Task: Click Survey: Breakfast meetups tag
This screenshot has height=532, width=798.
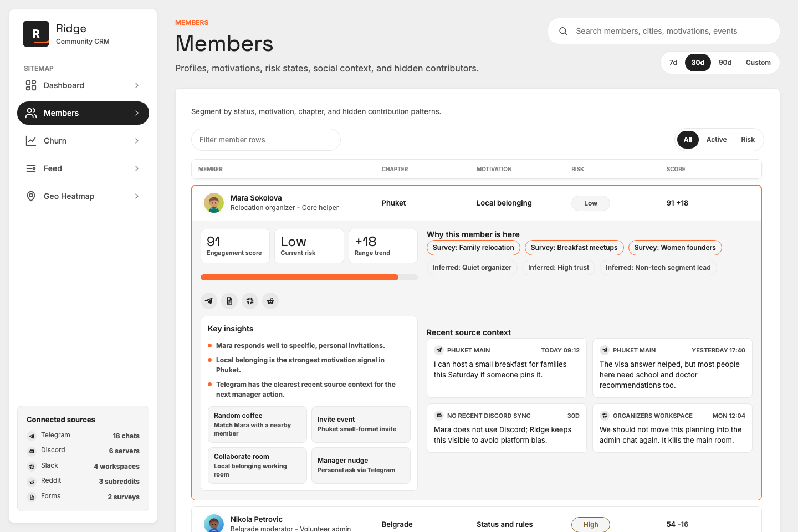Action: click(574, 248)
